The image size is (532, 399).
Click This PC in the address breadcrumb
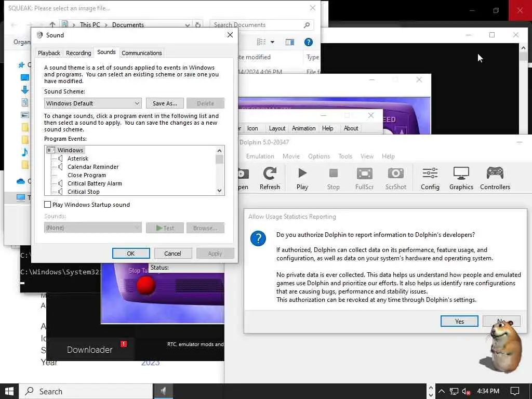click(90, 25)
